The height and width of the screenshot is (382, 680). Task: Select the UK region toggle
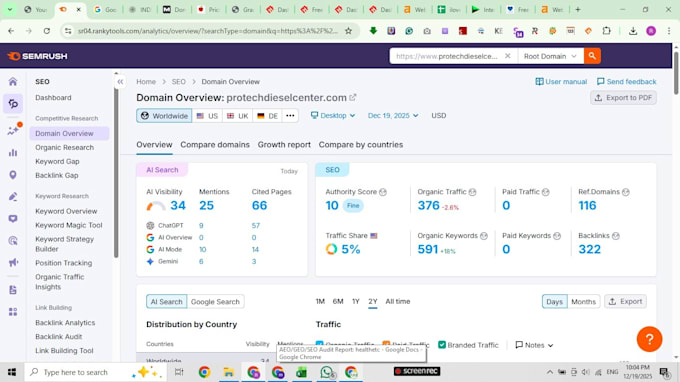(x=238, y=116)
